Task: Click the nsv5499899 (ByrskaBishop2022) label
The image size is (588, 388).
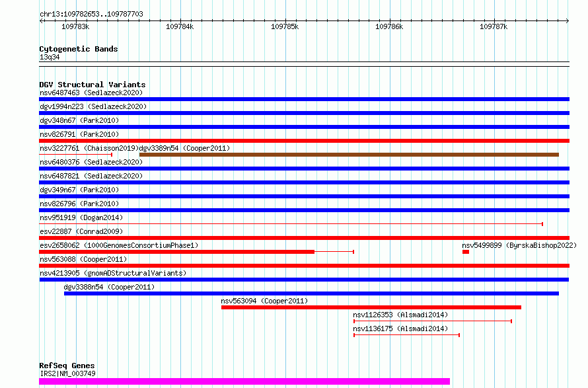Action: (519, 245)
